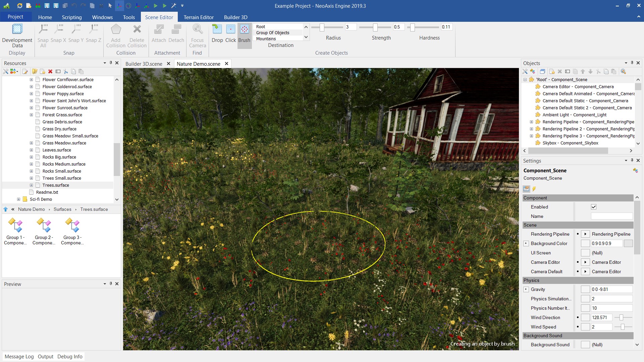Toggle the Gravity property checkbox
The height and width of the screenshot is (362, 644).
(x=585, y=289)
